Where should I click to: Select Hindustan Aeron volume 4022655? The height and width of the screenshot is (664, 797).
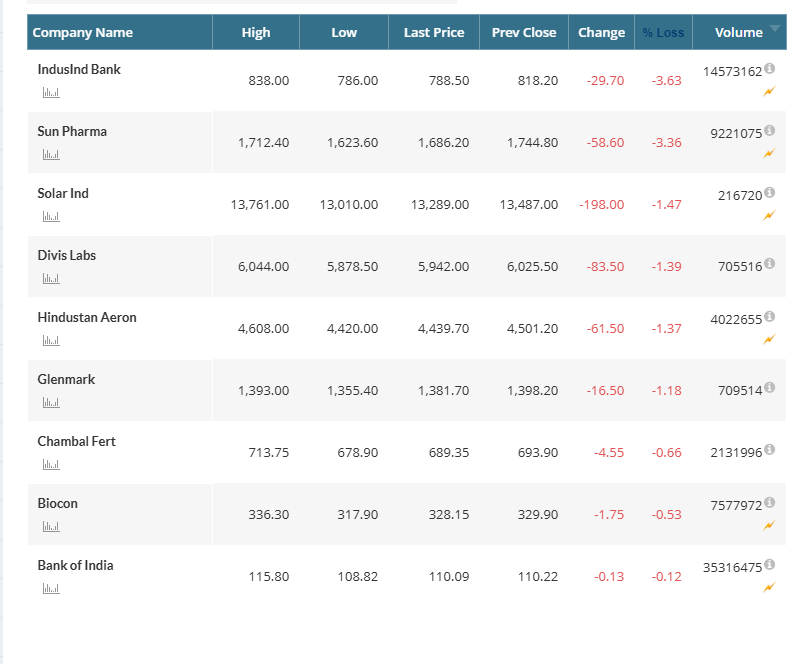click(736, 320)
